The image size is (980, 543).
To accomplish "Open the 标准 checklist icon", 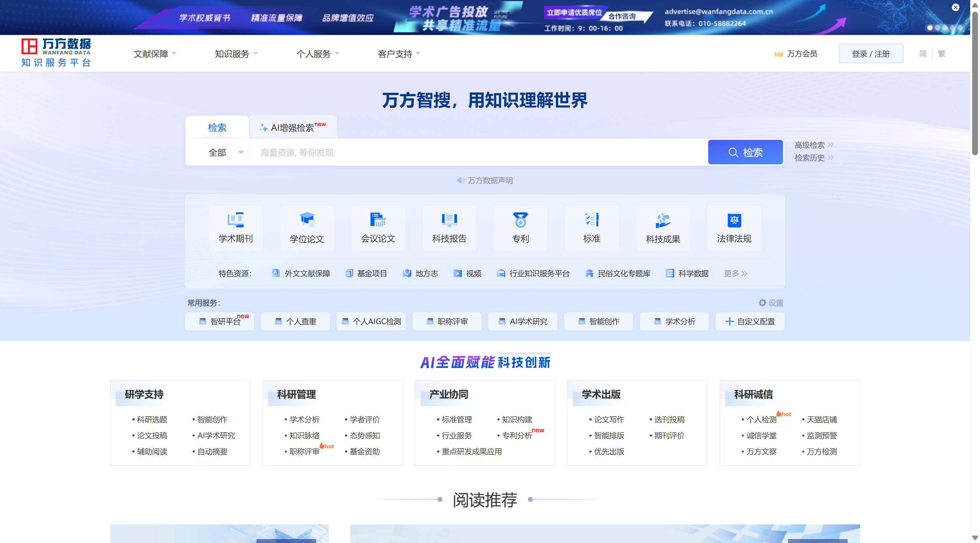I will point(591,220).
